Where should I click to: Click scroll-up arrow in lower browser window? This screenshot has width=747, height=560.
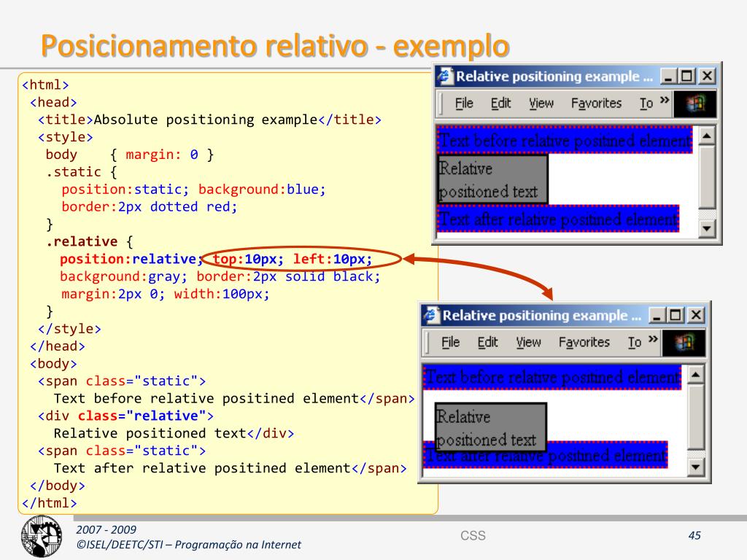pos(695,375)
